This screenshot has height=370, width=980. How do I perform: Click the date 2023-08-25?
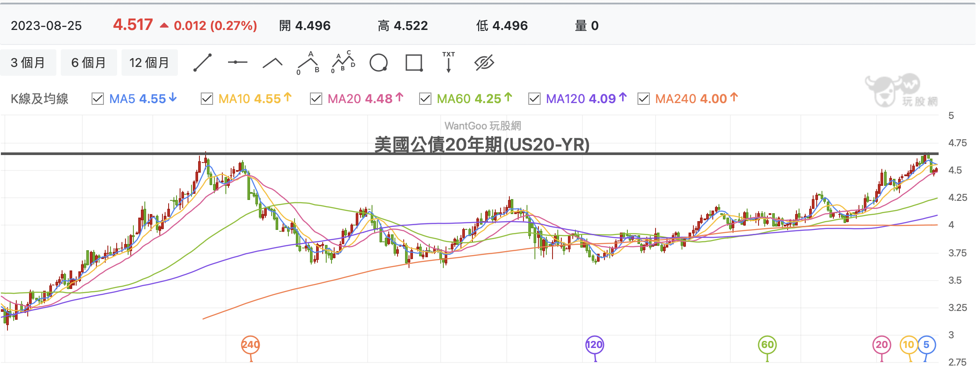(x=46, y=26)
